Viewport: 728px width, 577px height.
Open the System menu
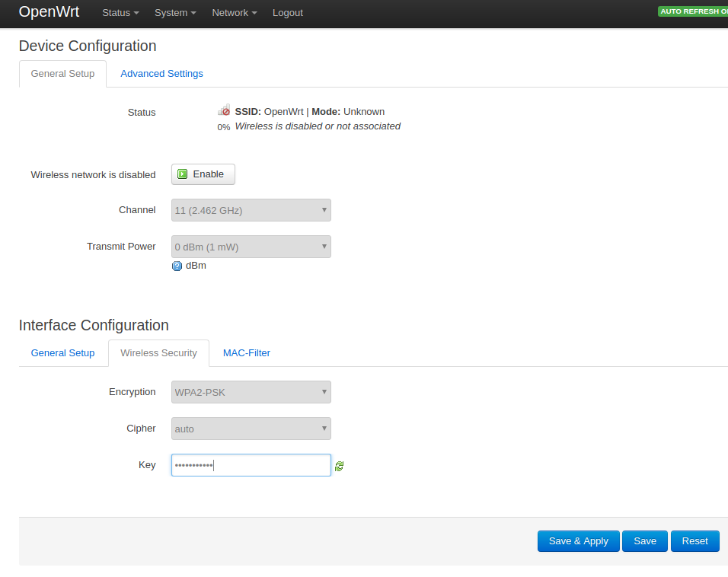[175, 13]
